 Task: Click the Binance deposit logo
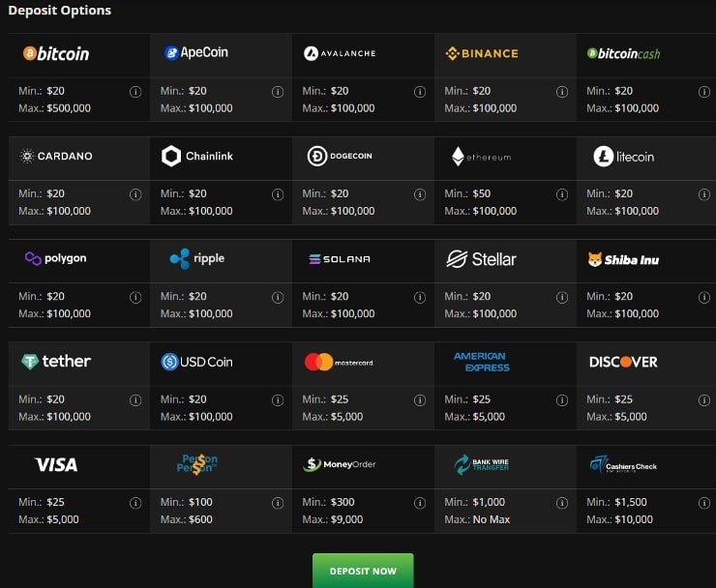[481, 53]
